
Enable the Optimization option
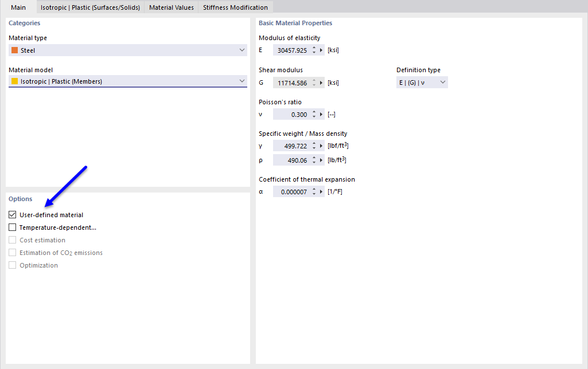[x=12, y=265]
